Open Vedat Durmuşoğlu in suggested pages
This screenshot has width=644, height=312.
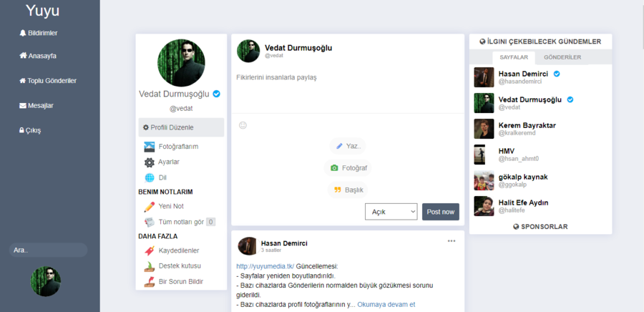[x=530, y=99]
